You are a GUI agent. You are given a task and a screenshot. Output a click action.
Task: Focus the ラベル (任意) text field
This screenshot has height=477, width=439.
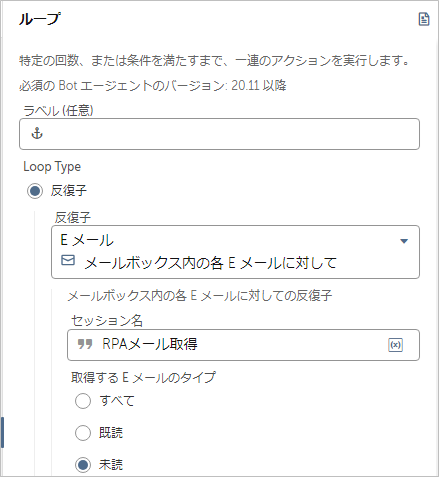pyautogui.click(x=219, y=134)
